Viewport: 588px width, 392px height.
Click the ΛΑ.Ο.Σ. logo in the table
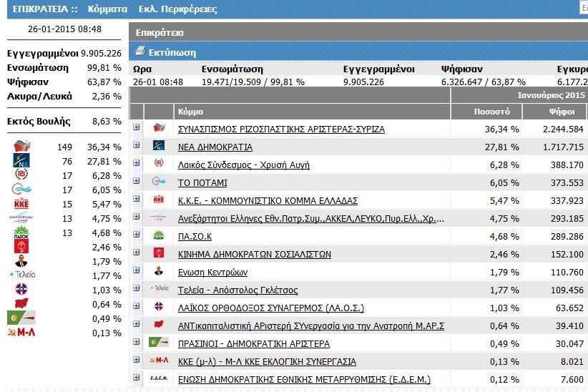pos(159,306)
